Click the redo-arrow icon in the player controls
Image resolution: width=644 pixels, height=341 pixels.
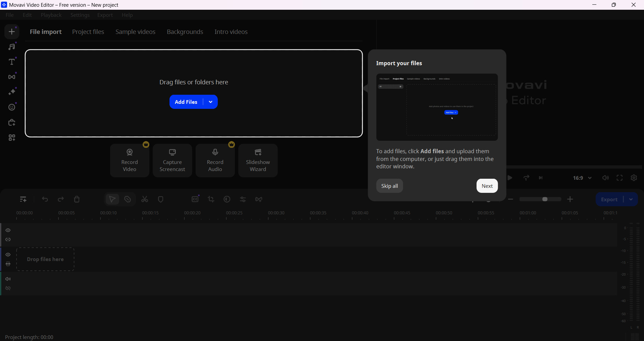coord(526,178)
